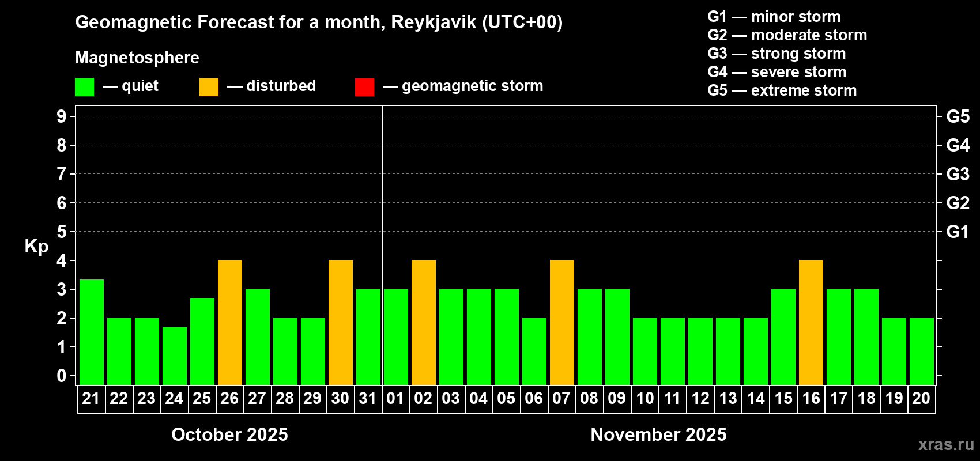Click the date label 05
This screenshot has width=980, height=461.
coord(506,398)
